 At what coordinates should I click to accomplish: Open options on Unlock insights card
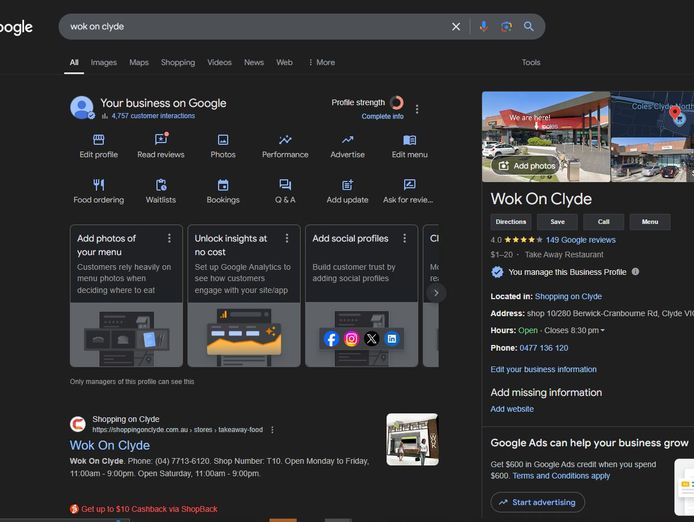click(x=287, y=239)
